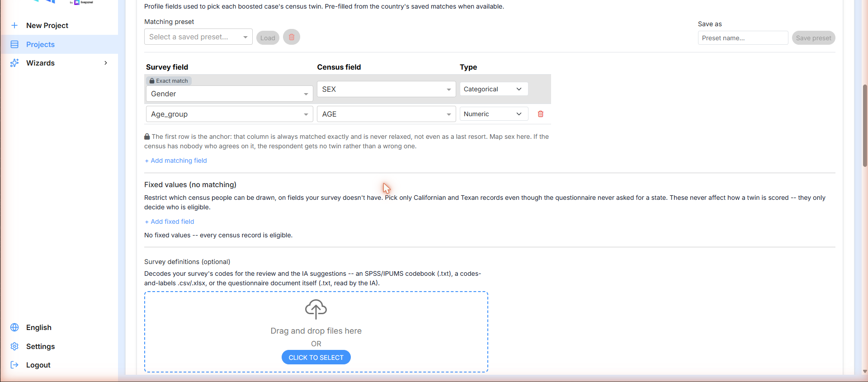Click the CLICK TO SELECT upload button
868x382 pixels.
[316, 357]
